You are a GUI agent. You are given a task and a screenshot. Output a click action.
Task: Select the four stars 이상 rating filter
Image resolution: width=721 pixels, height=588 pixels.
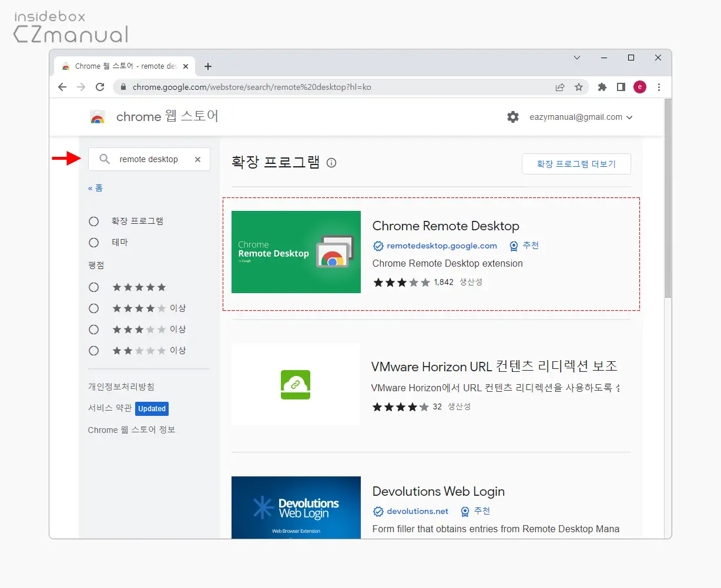click(93, 308)
